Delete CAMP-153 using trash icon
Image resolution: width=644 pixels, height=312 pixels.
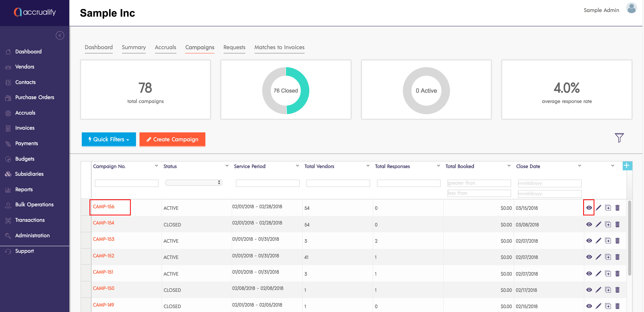pyautogui.click(x=617, y=241)
